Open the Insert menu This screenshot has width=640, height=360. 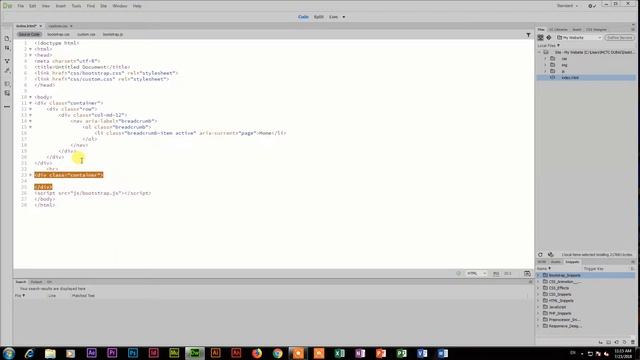pos(60,6)
